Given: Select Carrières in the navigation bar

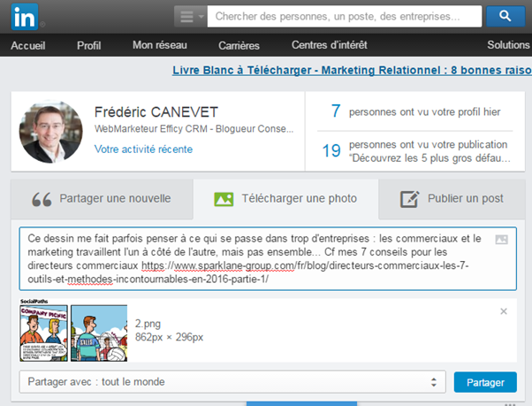Looking at the screenshot, I should pos(240,45).
